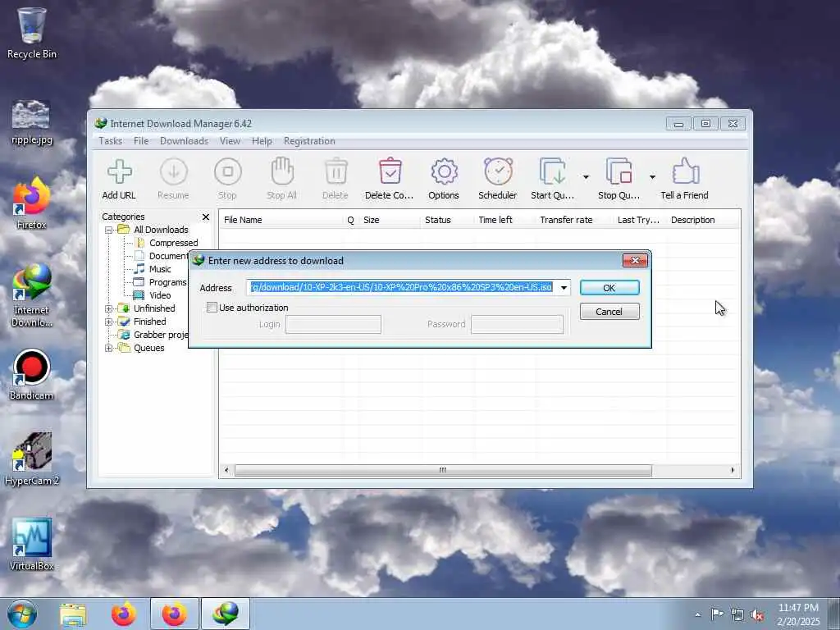
Task: Click the scrollbar right arrow in download list
Action: 733,470
